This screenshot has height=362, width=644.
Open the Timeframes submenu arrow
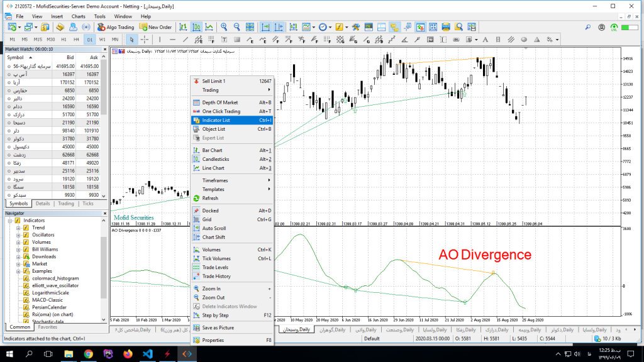[270, 180]
